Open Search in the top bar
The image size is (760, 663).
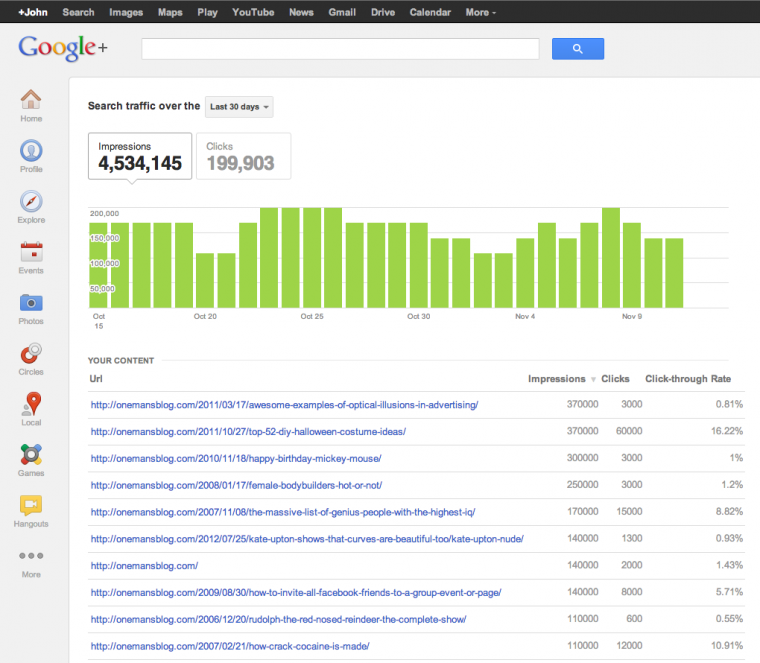click(78, 12)
